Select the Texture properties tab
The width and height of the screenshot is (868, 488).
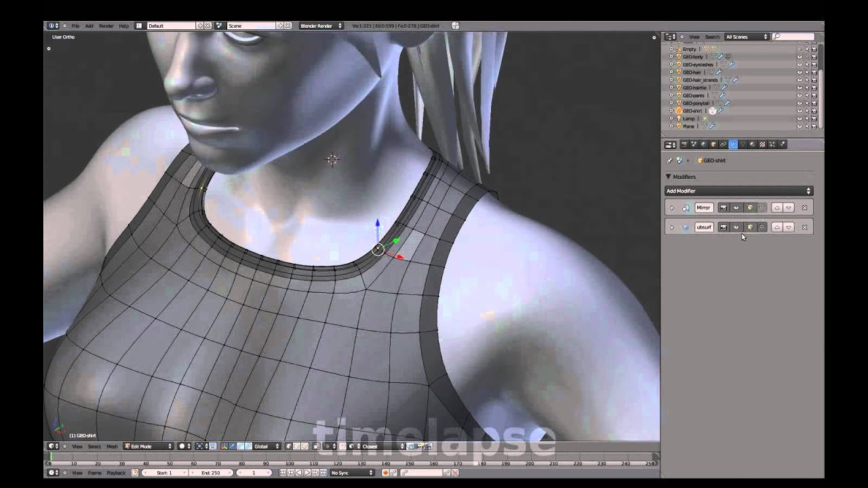762,144
